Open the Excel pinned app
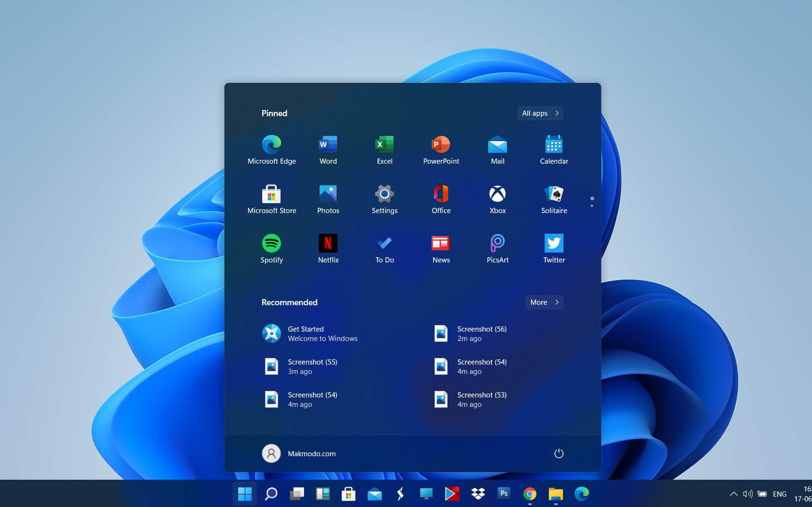Viewport: 812px width, 507px height. click(x=385, y=150)
